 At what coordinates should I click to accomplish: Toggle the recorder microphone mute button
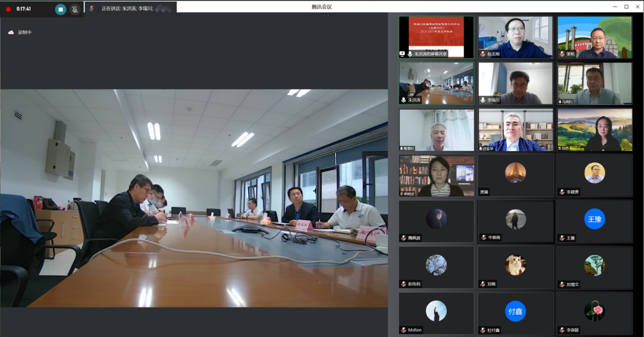[75, 9]
